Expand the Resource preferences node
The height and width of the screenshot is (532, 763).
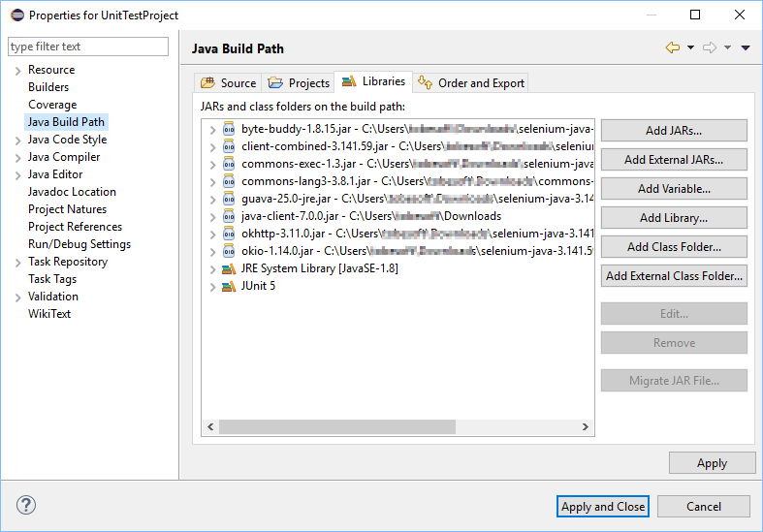[x=17, y=70]
